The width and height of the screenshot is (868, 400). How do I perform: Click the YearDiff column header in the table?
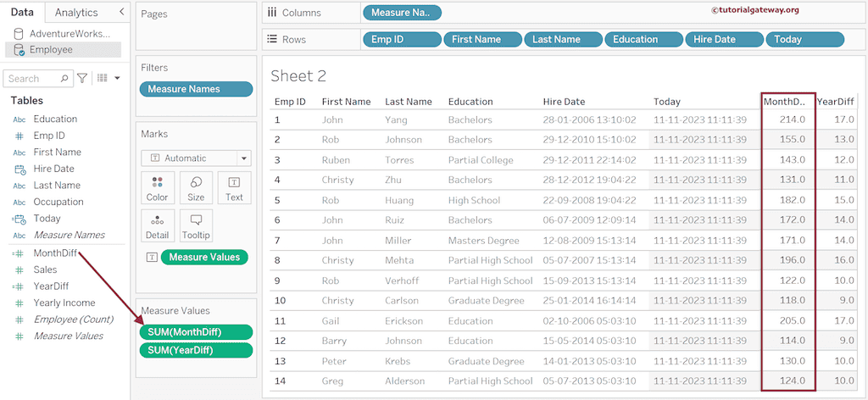tap(836, 102)
